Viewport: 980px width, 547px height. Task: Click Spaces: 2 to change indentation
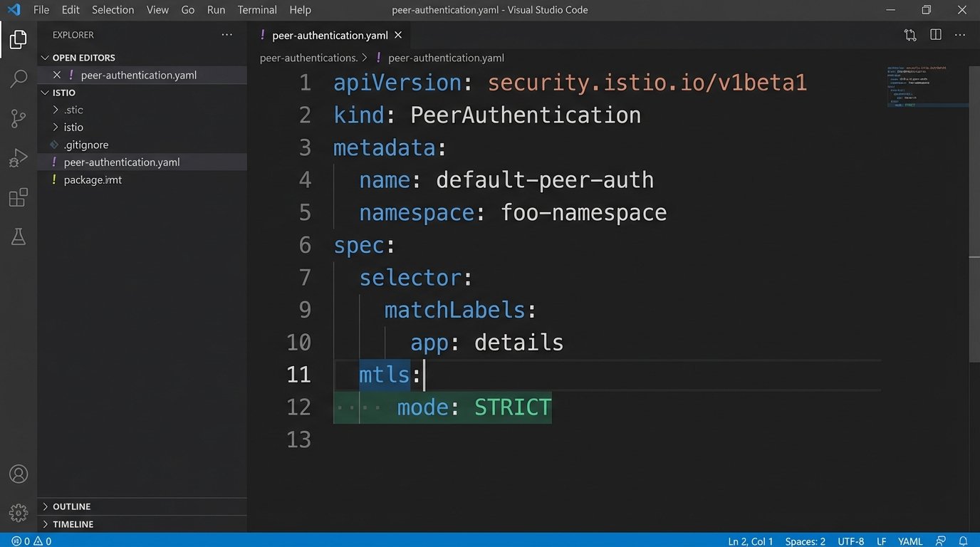(x=805, y=541)
